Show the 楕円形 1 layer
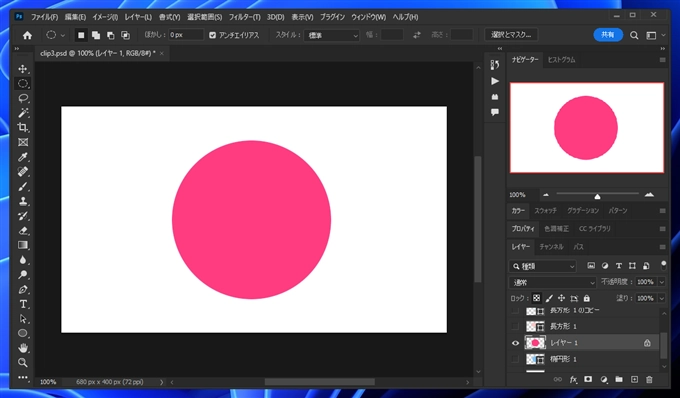 click(x=515, y=359)
